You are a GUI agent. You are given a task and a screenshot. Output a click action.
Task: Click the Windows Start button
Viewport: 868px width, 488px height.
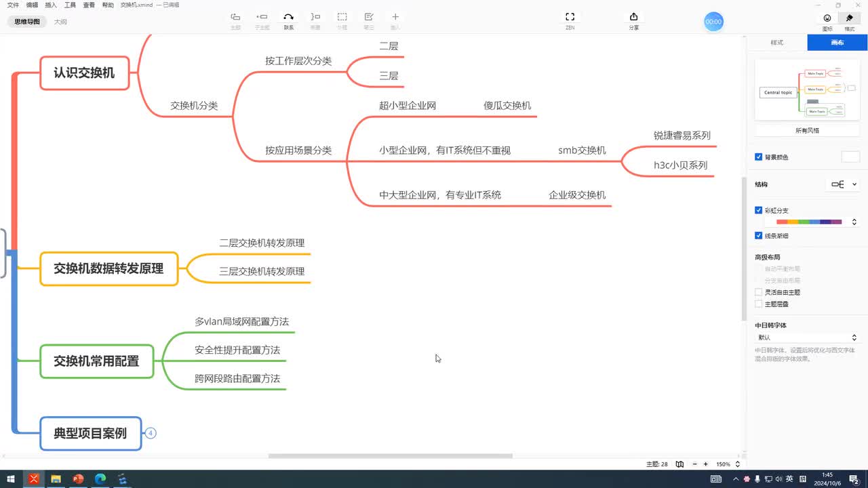pos(11,479)
